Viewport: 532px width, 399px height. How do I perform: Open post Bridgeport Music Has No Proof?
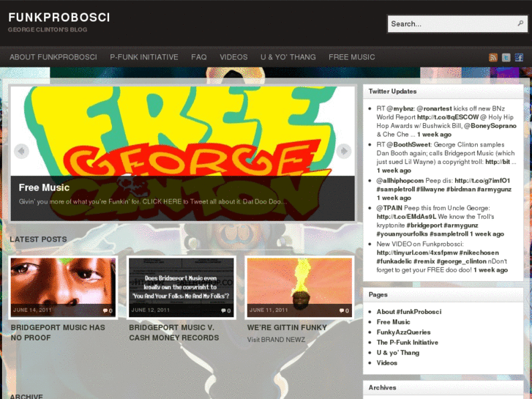(58, 332)
